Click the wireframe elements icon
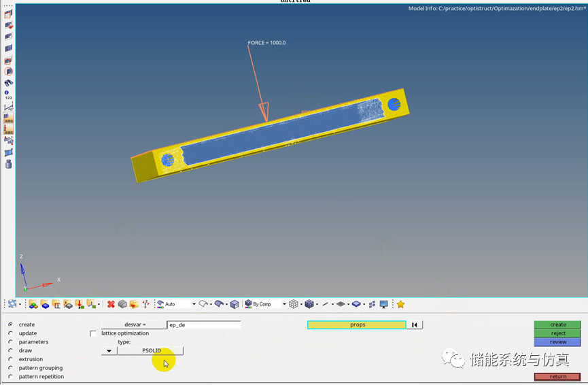Screen dimensions: 588x385 294,304
